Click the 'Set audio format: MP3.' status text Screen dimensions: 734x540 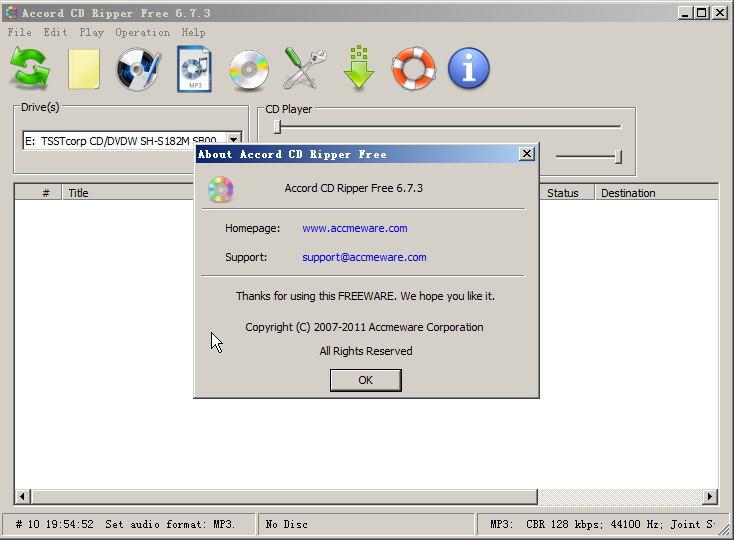(170, 524)
